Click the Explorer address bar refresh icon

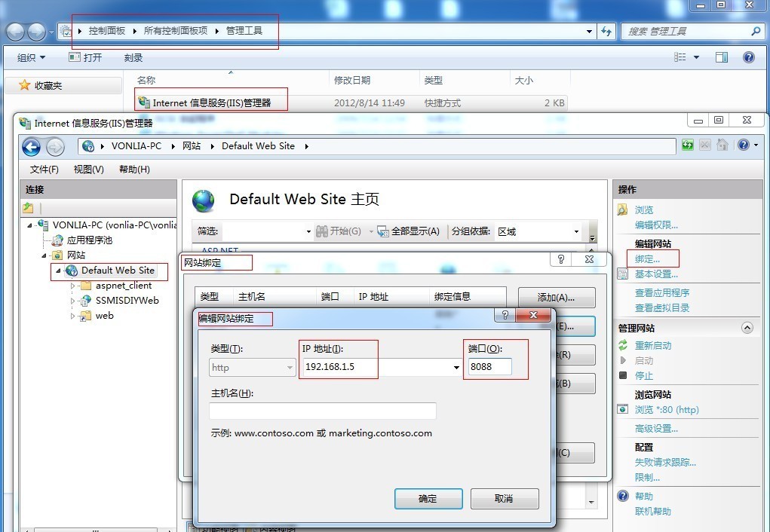(x=606, y=31)
